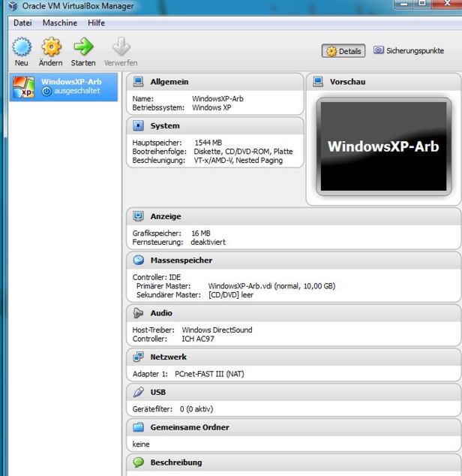Click the Gerätefilter value 0 (0 aktiv)
462x476 pixels.
point(196,409)
